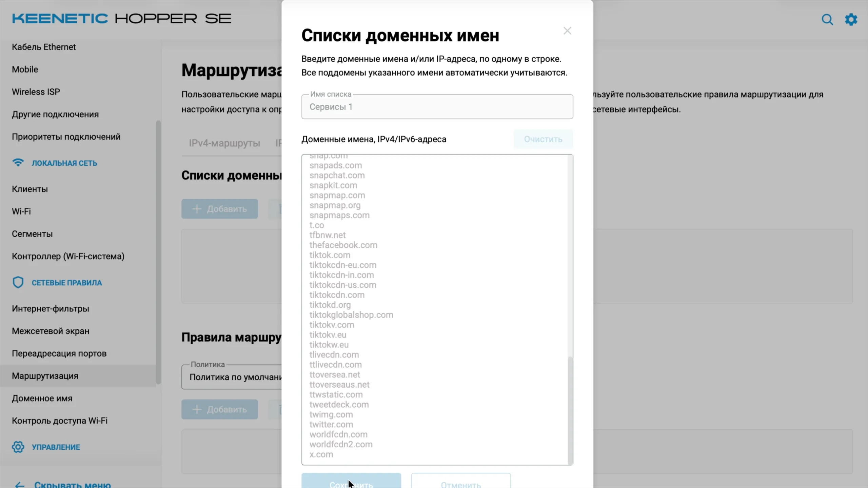
Task: Click the domain textarea scrollbar
Action: point(570,410)
